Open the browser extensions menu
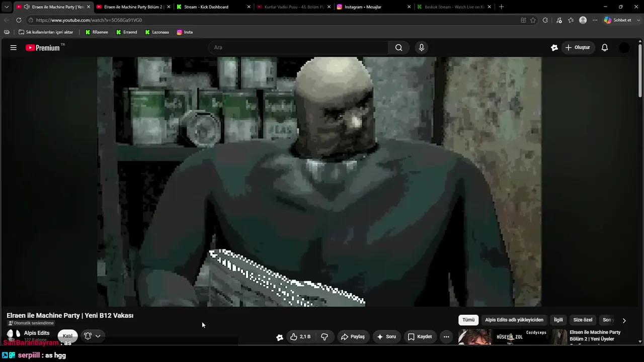This screenshot has height=362, width=644. point(545,20)
